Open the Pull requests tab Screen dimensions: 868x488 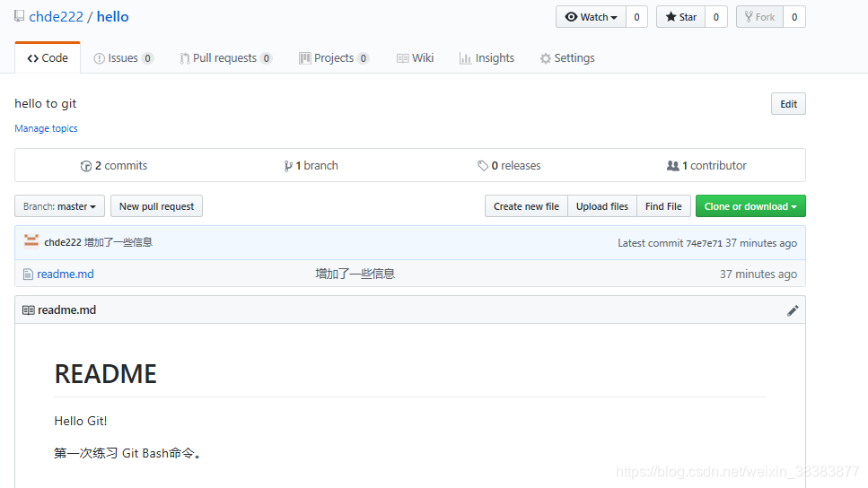pyautogui.click(x=226, y=58)
